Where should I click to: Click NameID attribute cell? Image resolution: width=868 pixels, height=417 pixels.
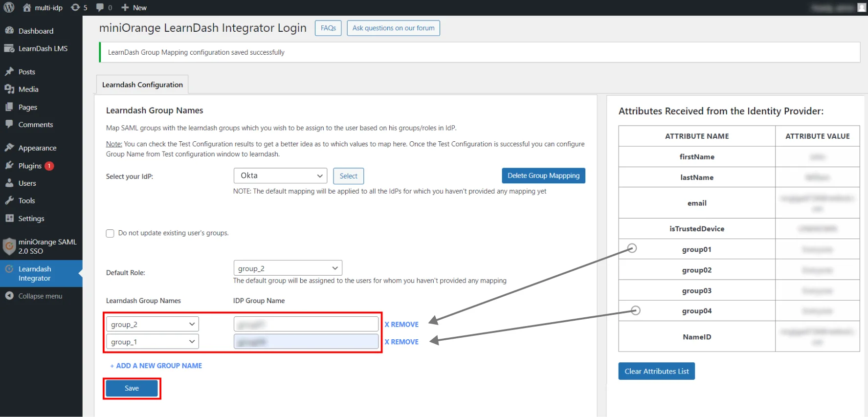click(697, 337)
